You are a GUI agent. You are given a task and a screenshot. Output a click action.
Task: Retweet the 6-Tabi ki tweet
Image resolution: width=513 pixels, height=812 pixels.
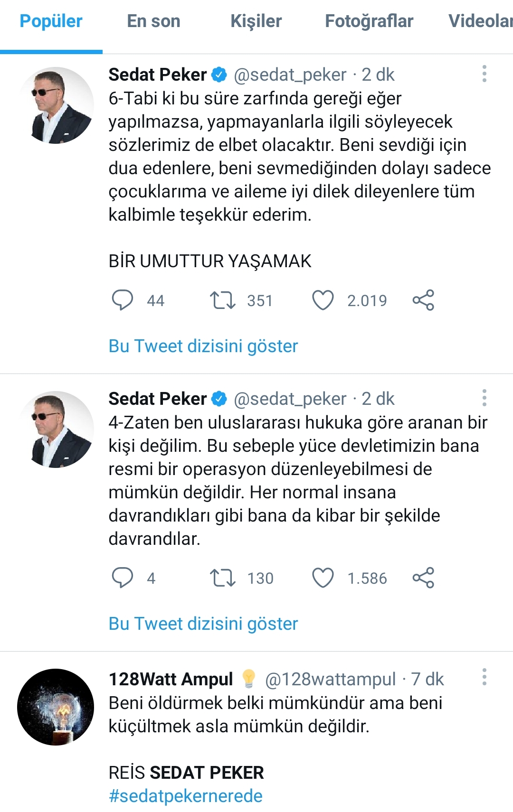(x=223, y=300)
